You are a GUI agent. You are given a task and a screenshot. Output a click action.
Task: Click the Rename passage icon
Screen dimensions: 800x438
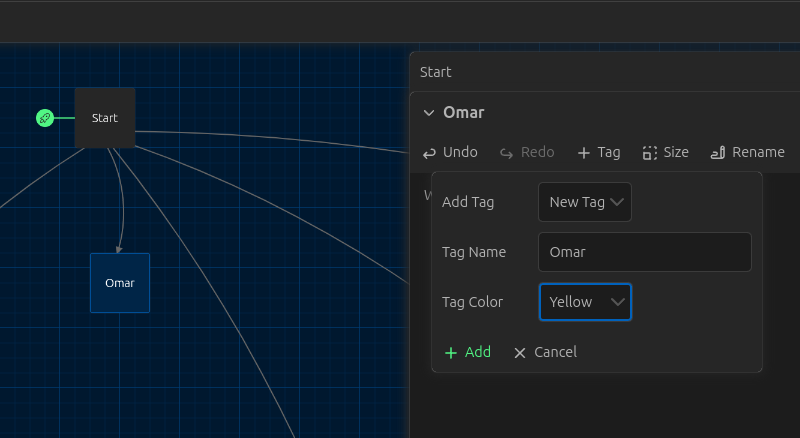718,153
